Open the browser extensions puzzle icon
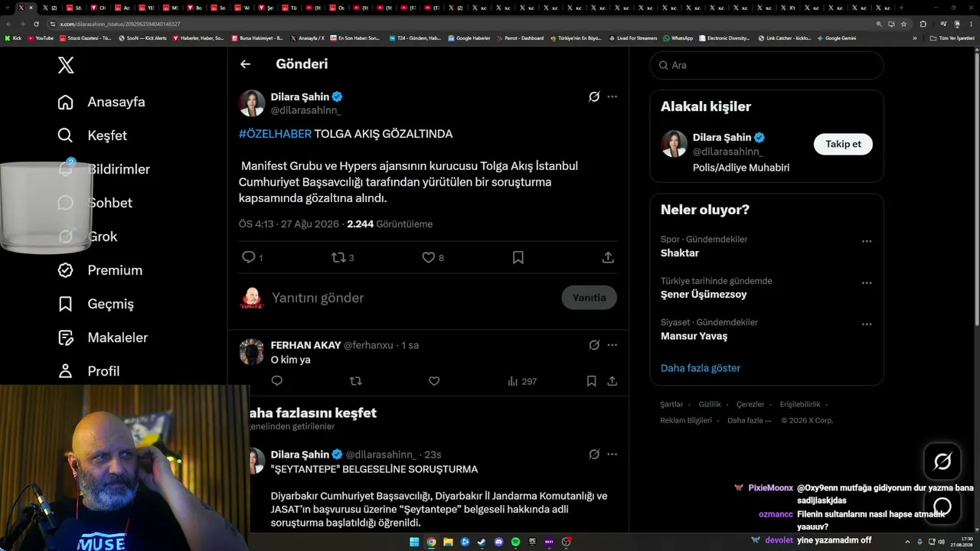This screenshot has height=551, width=980. tap(923, 24)
